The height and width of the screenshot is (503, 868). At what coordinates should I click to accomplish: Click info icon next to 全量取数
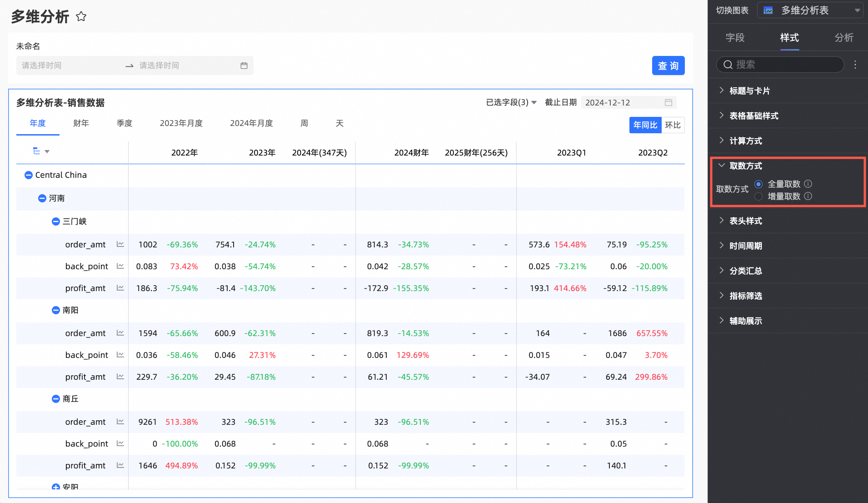coord(808,184)
